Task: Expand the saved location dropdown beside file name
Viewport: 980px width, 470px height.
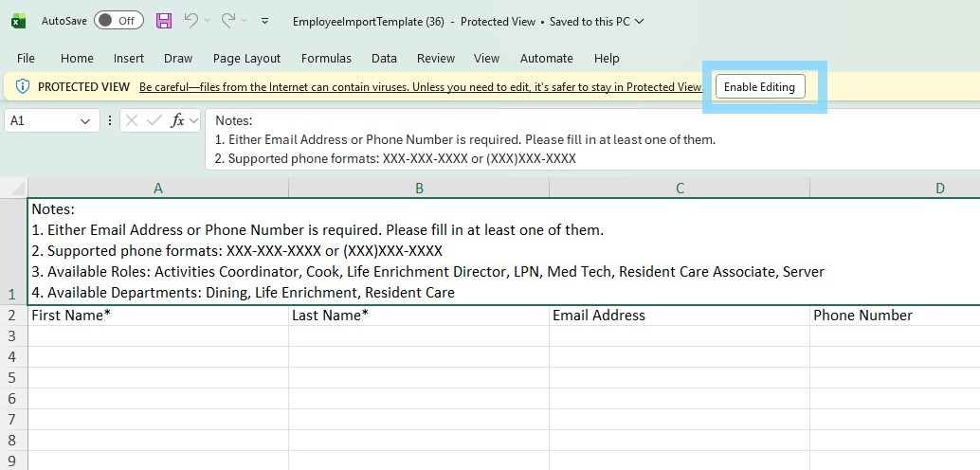Action: tap(639, 21)
